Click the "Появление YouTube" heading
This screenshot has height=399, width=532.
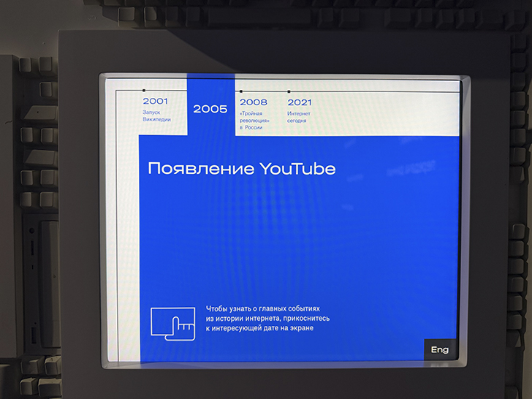point(242,169)
